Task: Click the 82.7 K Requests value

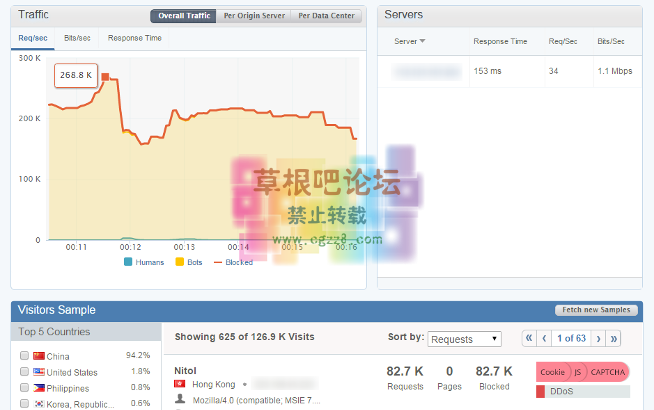Action: 405,371
